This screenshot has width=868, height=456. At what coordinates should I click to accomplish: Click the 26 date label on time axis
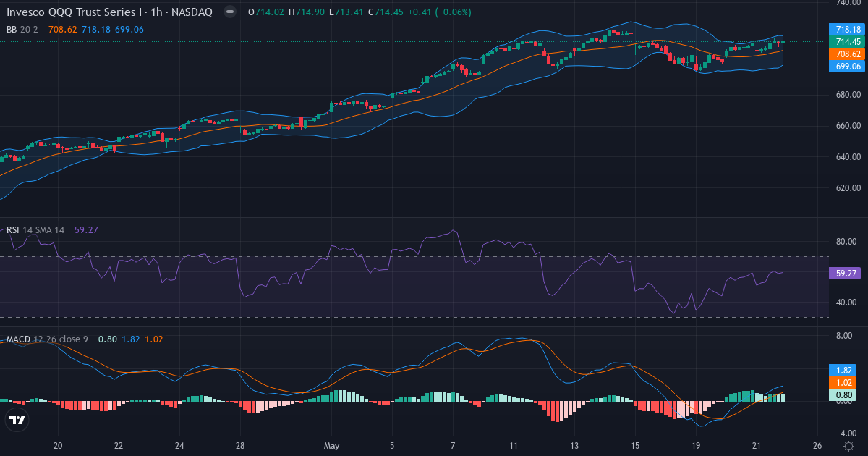click(817, 446)
